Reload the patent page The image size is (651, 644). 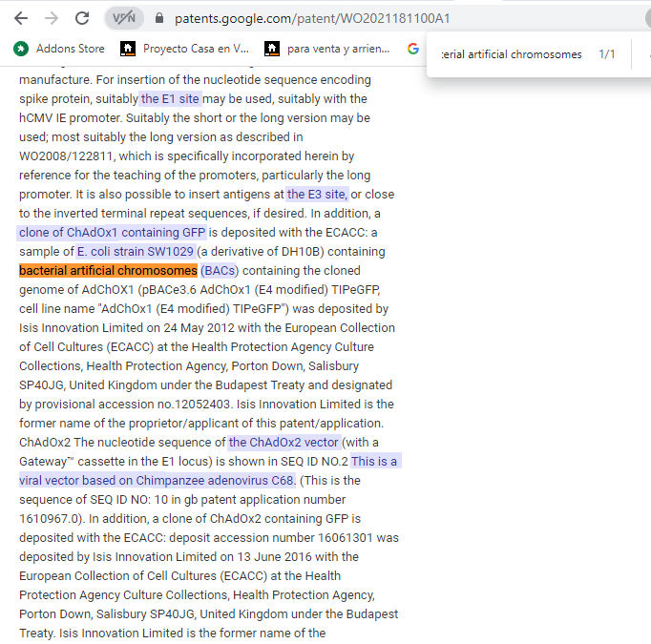click(x=83, y=18)
